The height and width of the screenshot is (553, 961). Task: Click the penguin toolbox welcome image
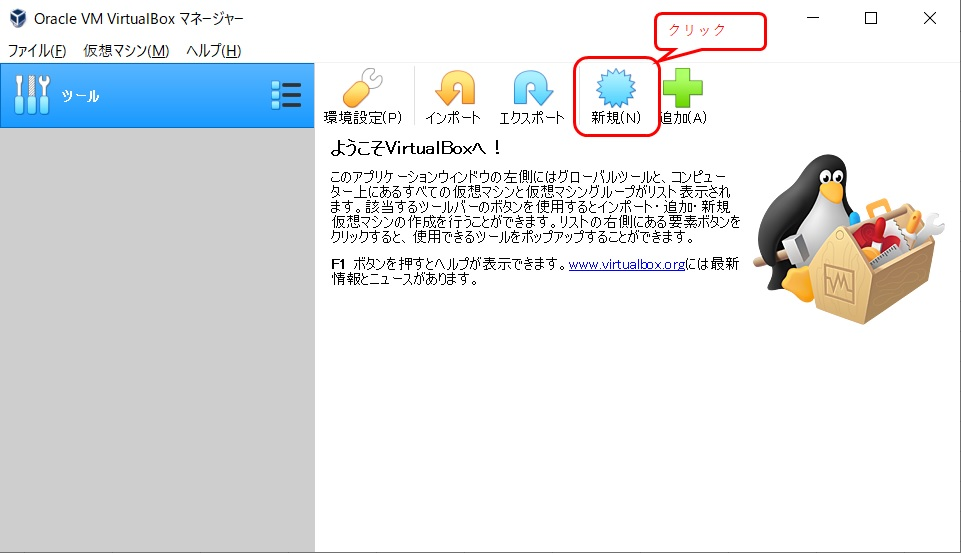pyautogui.click(x=848, y=239)
